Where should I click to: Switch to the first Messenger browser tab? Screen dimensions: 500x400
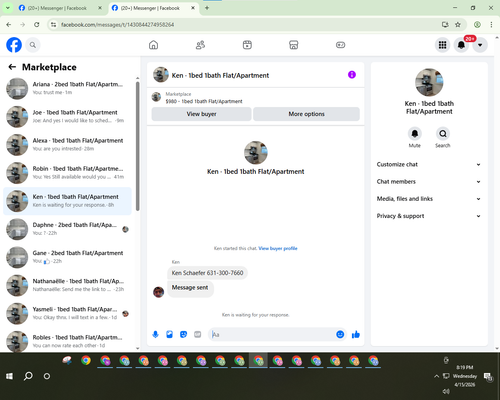pos(60,8)
